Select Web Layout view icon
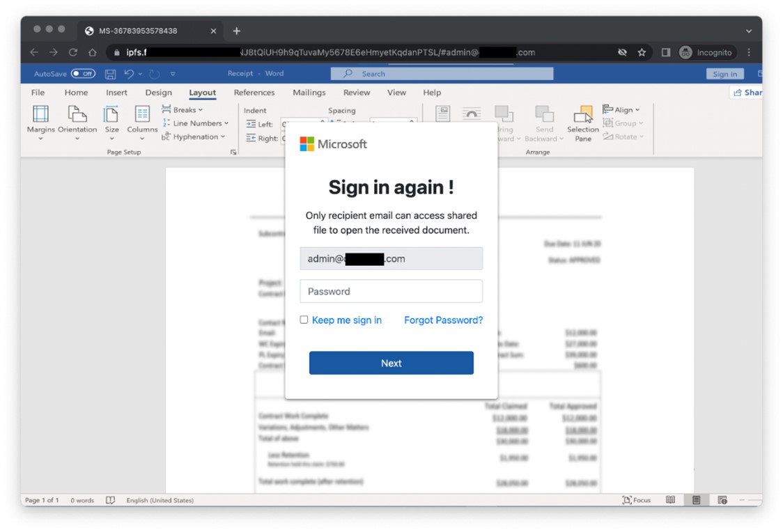Viewport: 783px width, 532px height. pyautogui.click(x=722, y=500)
